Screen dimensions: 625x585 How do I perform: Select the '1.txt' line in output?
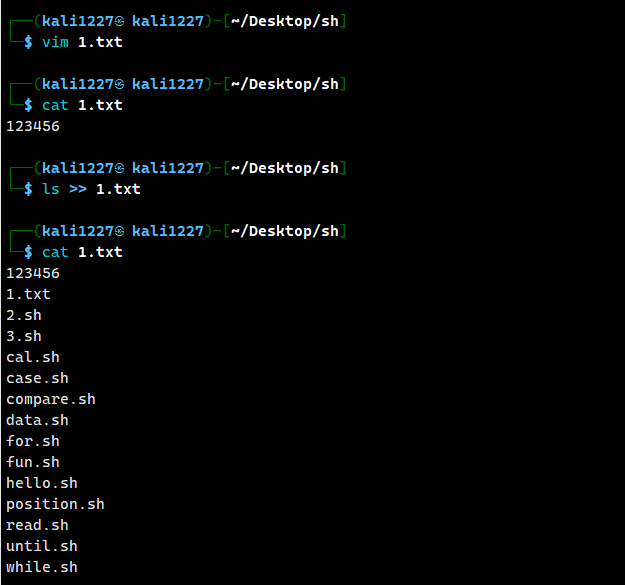[x=28, y=294]
